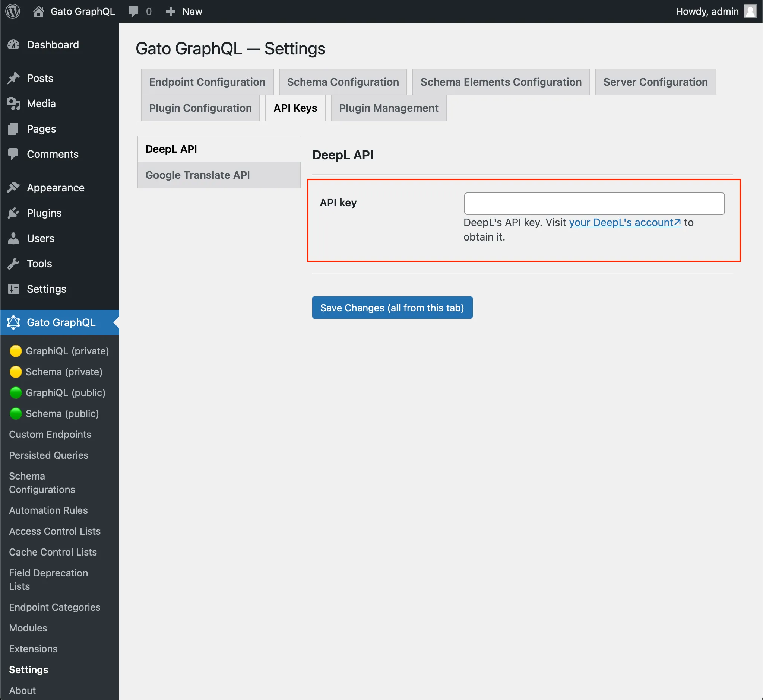Open the Plugin Management tab
This screenshot has width=763, height=700.
pos(389,108)
